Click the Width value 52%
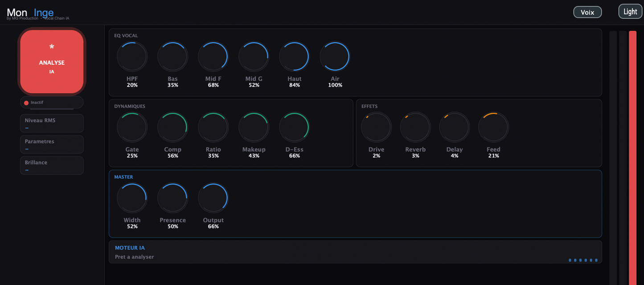 [x=132, y=227]
